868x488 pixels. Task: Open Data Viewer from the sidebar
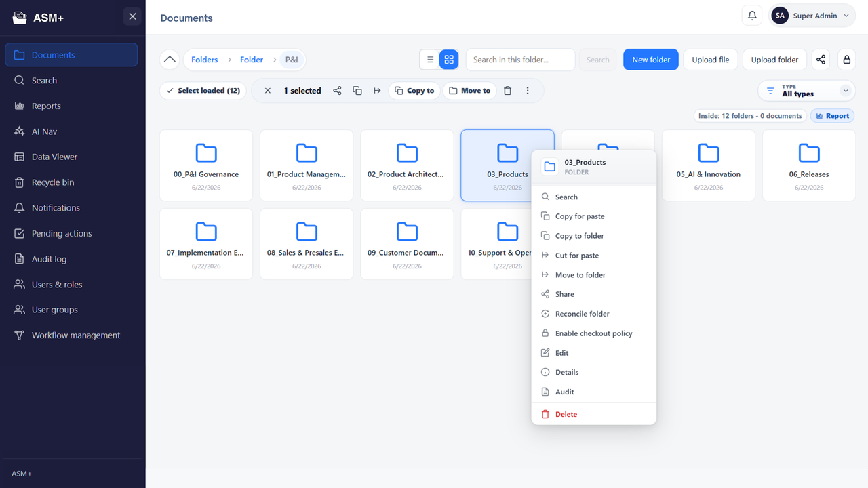tap(71, 157)
